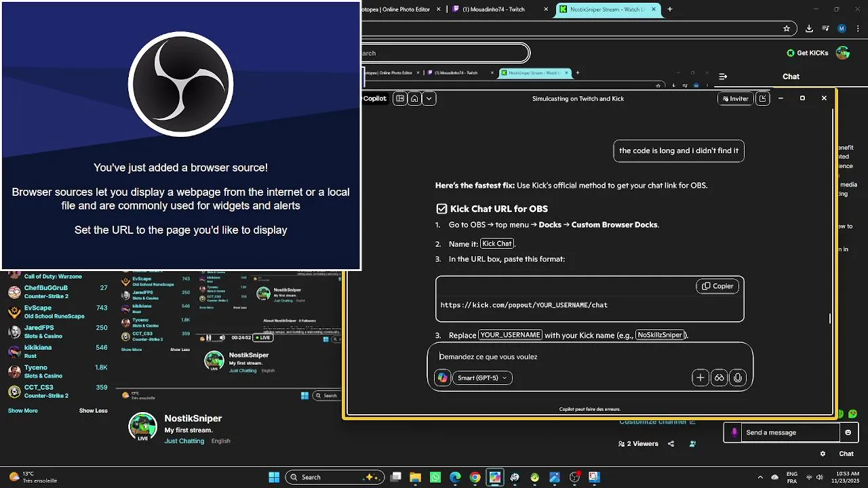Click the LIVE indicator on the player

(263, 338)
